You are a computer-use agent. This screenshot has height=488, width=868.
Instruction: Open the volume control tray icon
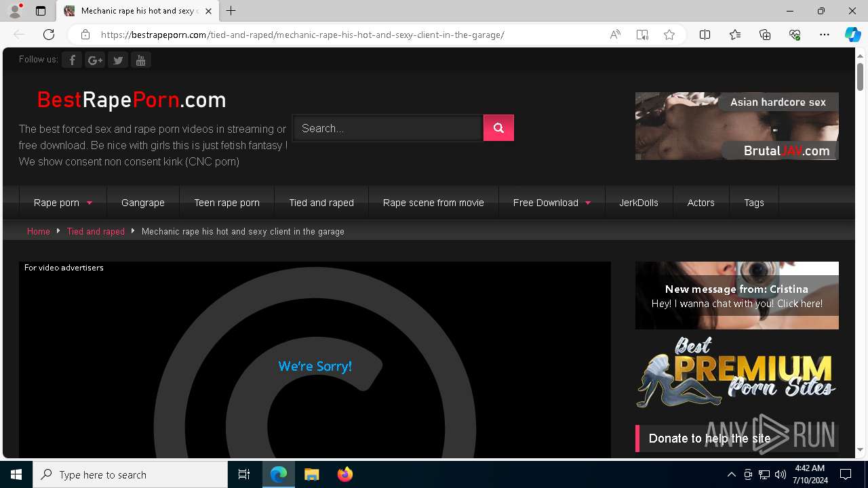(781, 474)
